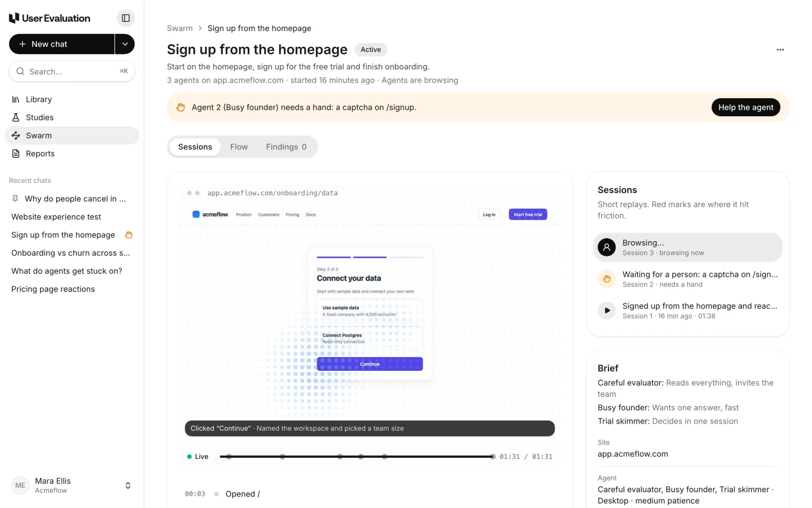Expand Mara Ellis account switcher

128,486
